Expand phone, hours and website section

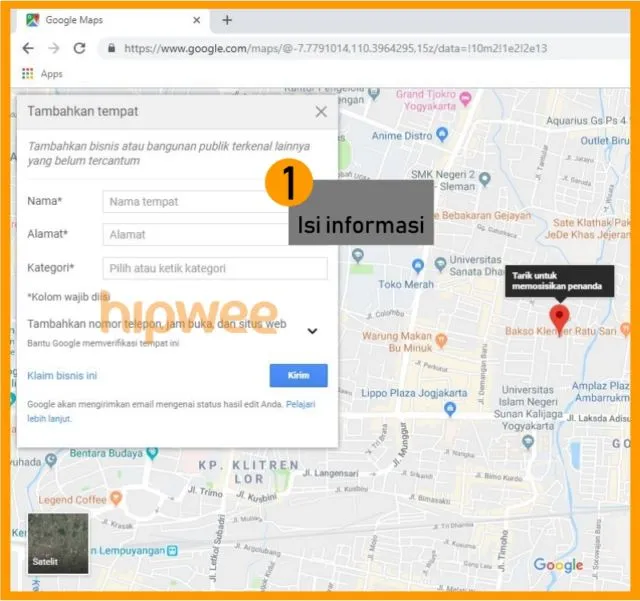(x=312, y=331)
